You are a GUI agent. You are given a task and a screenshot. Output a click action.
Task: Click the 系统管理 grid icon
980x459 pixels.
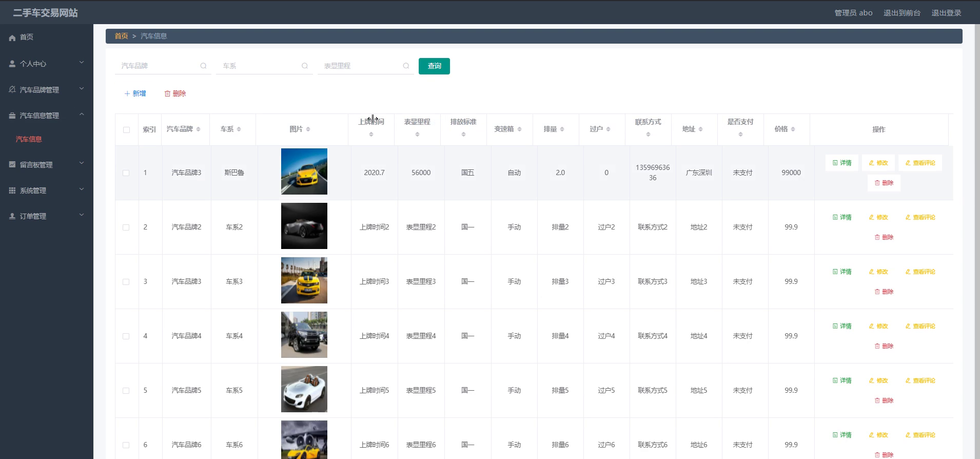click(12, 190)
